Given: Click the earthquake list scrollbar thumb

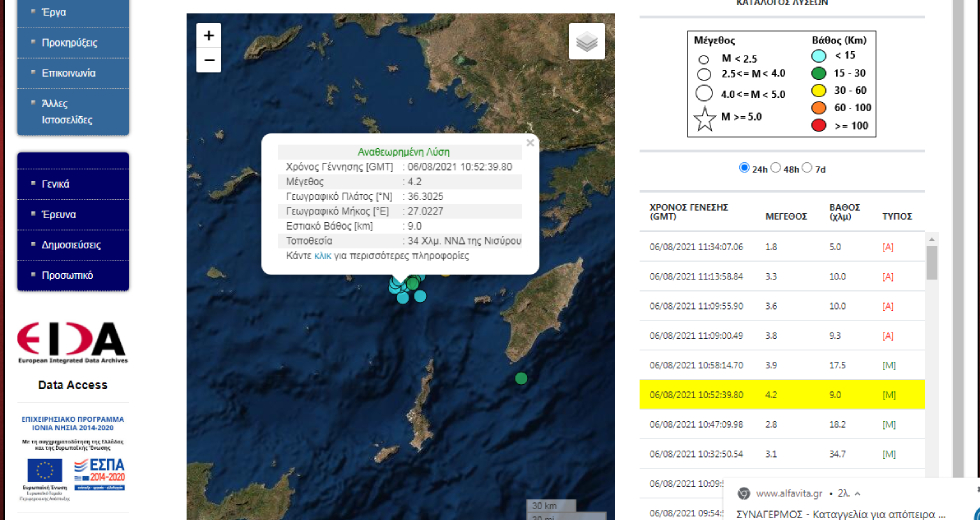Looking at the screenshot, I should [932, 262].
